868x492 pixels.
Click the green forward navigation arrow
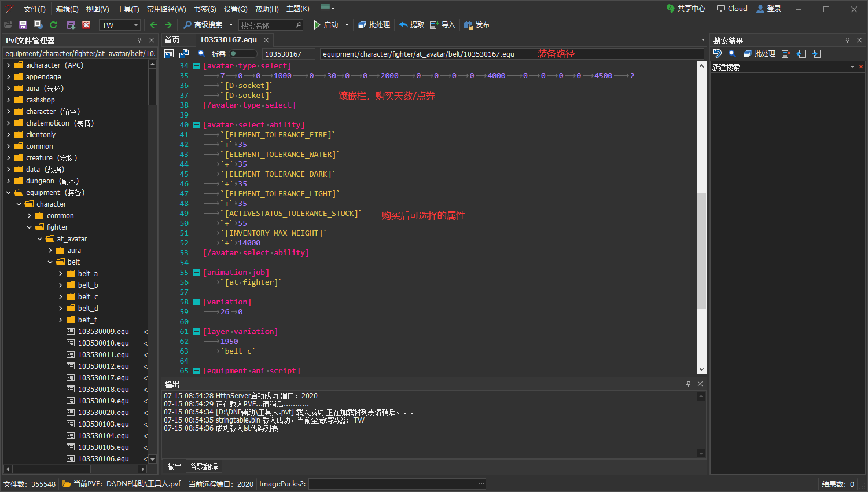point(168,25)
